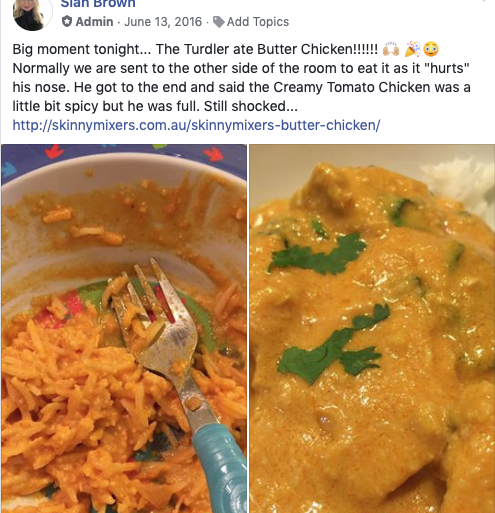Open Sian Brown's profile picture
Screen dimensions: 495x513
click(32, 13)
